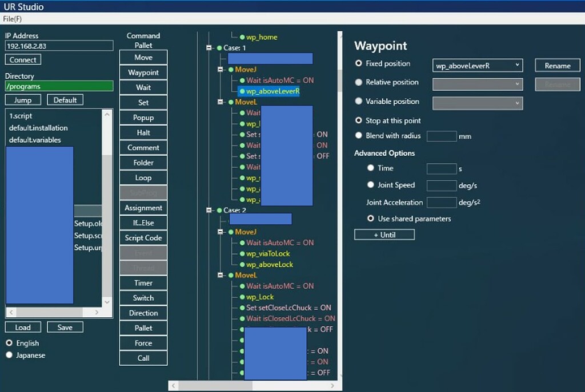Click the Connect button
Screen dimensions: 585x392
click(x=23, y=59)
